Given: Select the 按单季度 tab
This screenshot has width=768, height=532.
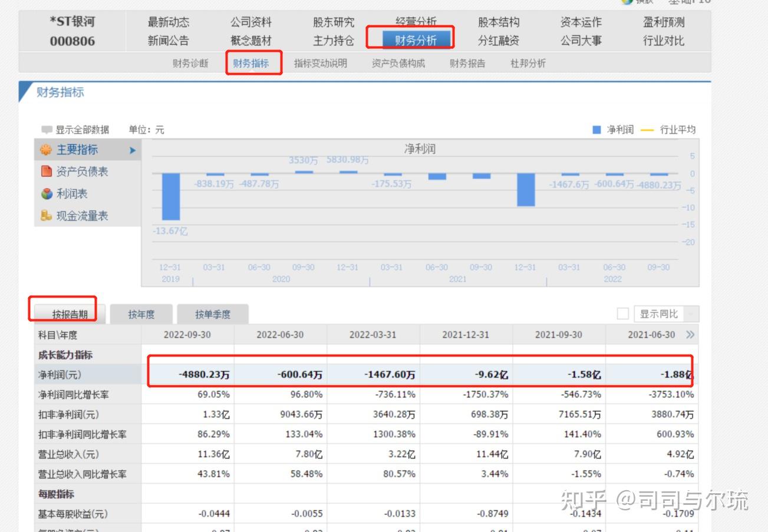Looking at the screenshot, I should coord(213,314).
